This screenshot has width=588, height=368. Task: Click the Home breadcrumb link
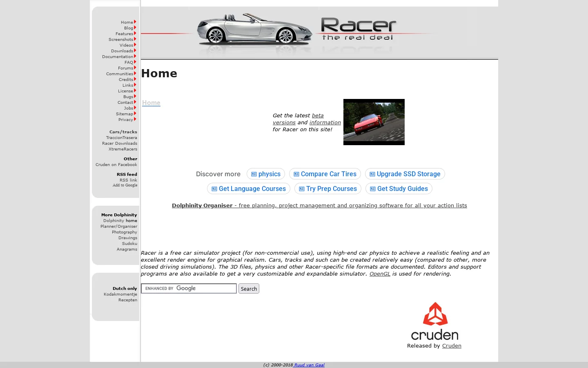click(x=151, y=103)
